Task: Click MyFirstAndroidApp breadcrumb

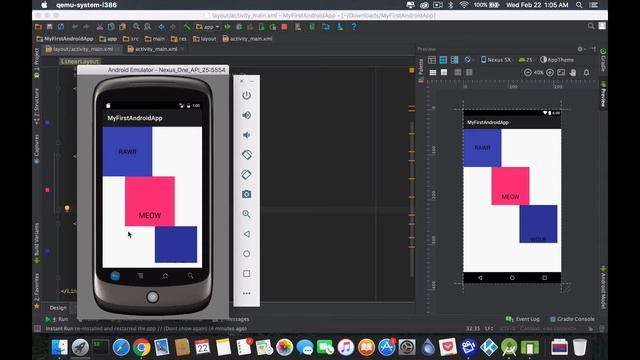Action: coord(65,39)
